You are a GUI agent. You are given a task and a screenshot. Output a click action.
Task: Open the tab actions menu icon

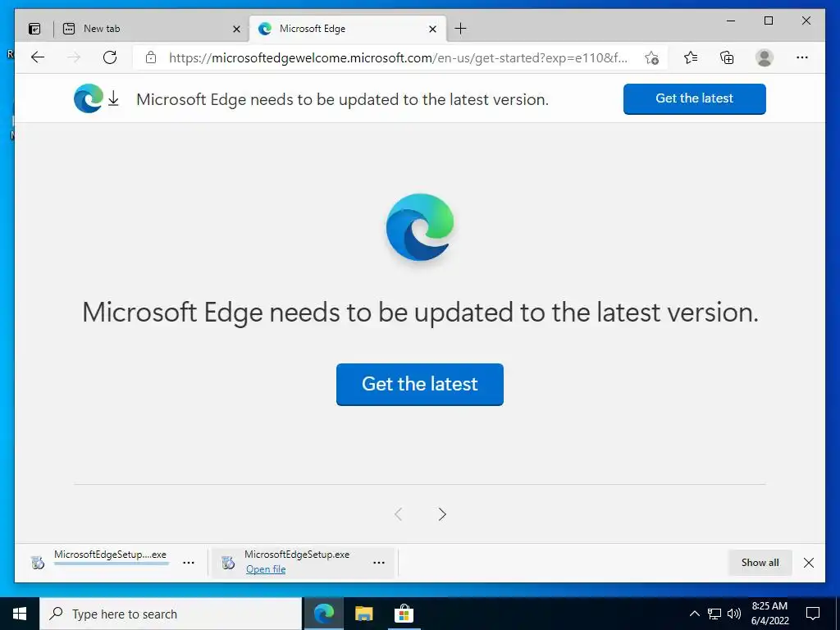[34, 29]
